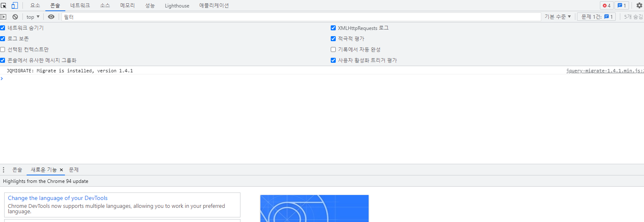The height and width of the screenshot is (222, 644).
Task: Uncheck the 네트워크 숨기기 checkbox
Action: pyautogui.click(x=2, y=28)
